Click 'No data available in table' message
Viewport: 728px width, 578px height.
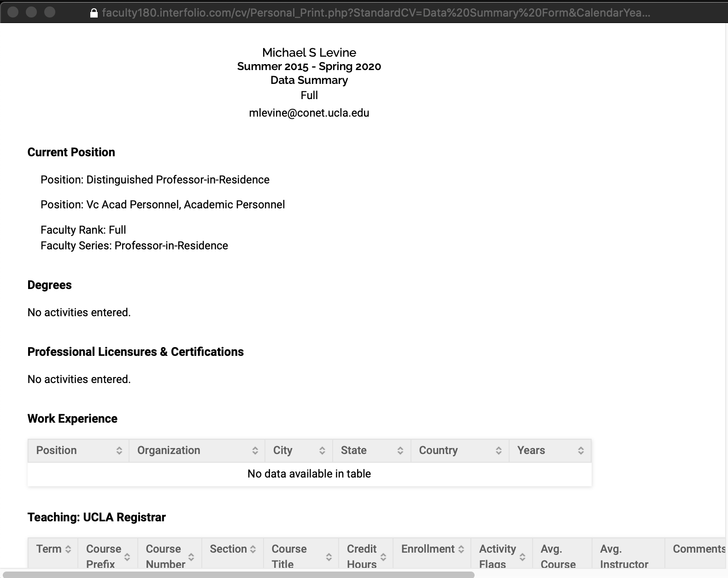(309, 474)
